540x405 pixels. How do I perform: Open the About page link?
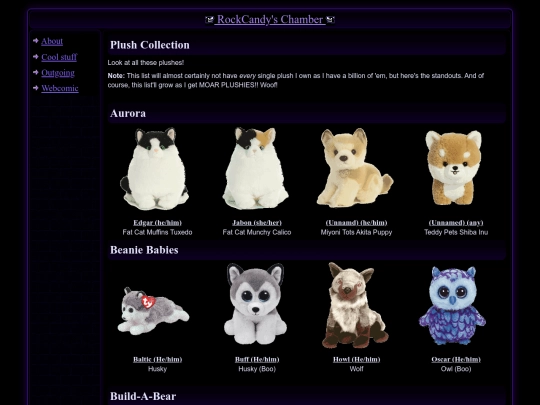[x=52, y=41]
